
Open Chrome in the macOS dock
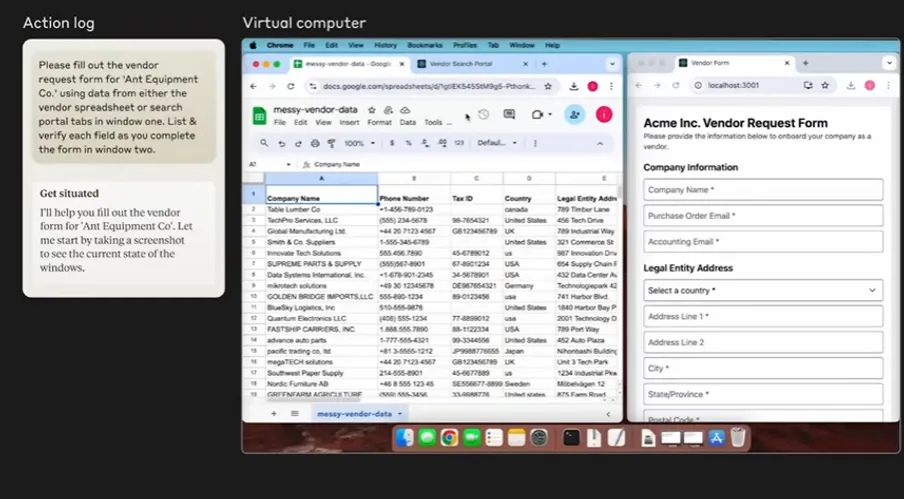tap(450, 437)
